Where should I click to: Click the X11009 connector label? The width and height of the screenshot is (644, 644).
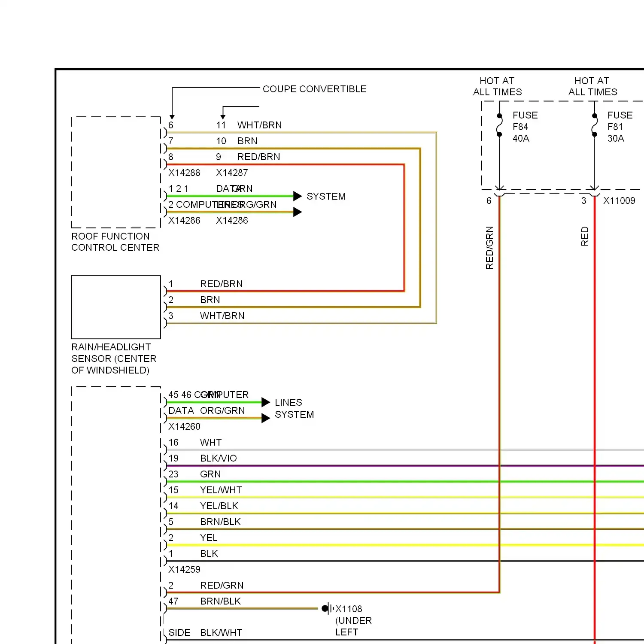[x=619, y=200]
